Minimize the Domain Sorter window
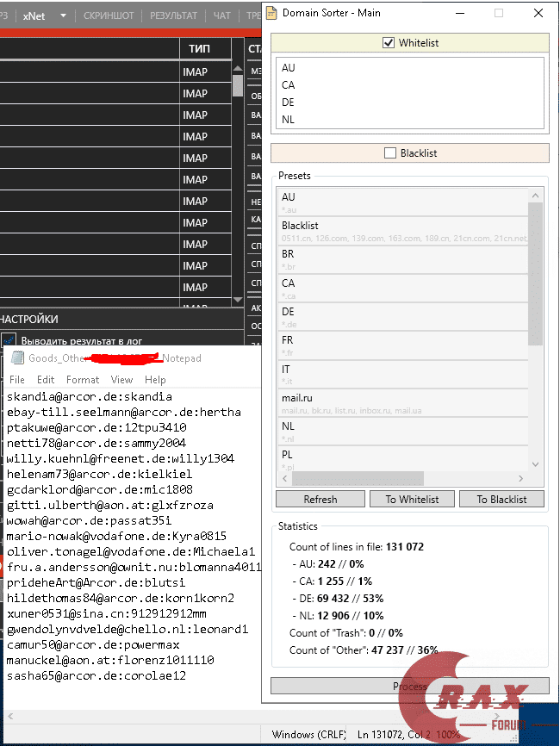 pyautogui.click(x=459, y=13)
